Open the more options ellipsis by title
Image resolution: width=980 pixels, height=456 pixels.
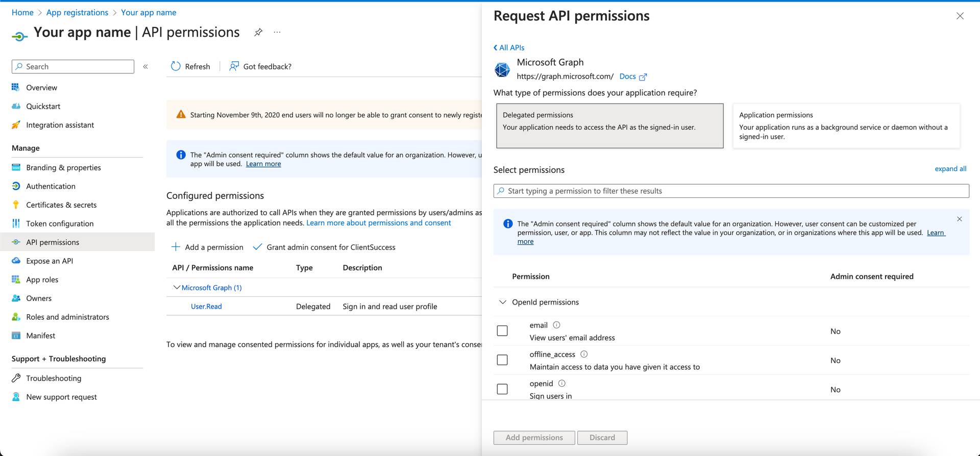pyautogui.click(x=277, y=32)
